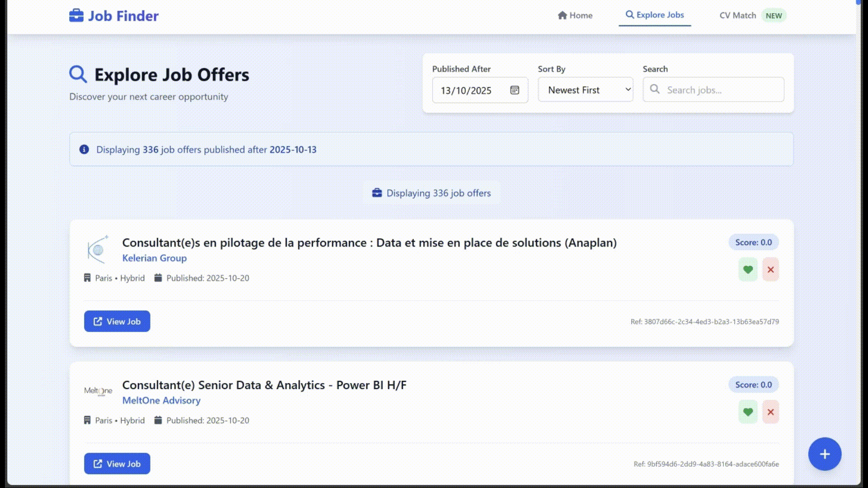Navigate to the Home menu item
This screenshot has width=868, height=488.
tap(575, 15)
